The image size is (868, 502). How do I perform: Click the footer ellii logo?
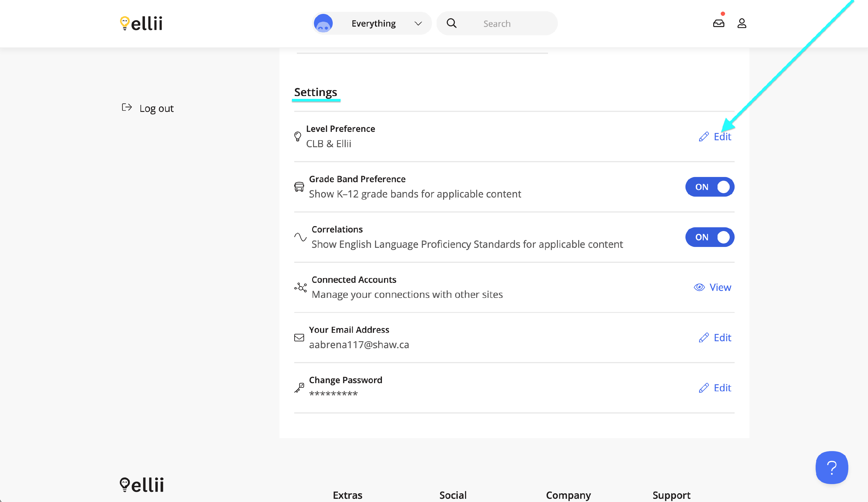[141, 484]
